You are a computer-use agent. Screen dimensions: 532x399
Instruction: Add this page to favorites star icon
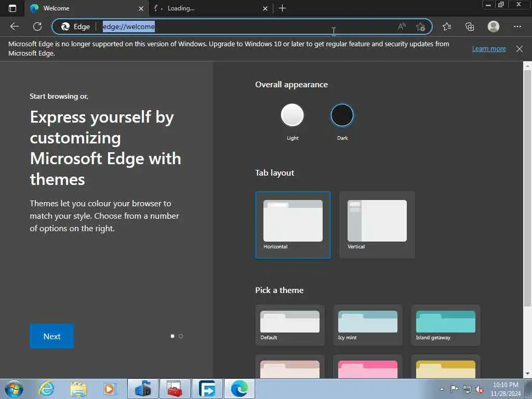click(420, 26)
